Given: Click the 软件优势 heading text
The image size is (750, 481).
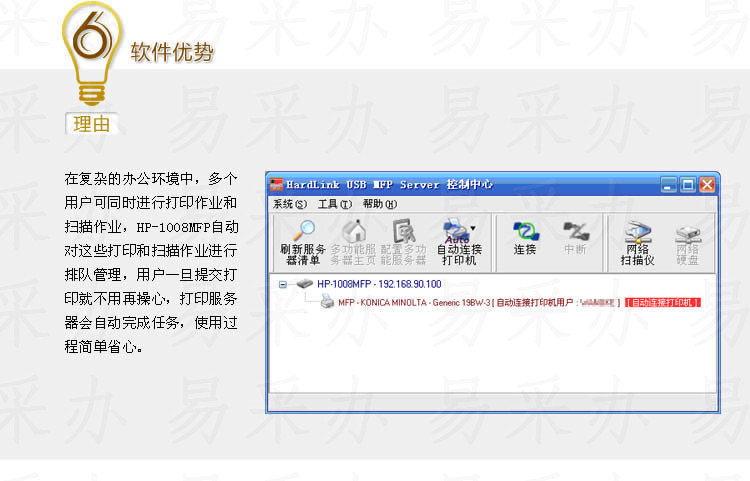Looking at the screenshot, I should (172, 52).
